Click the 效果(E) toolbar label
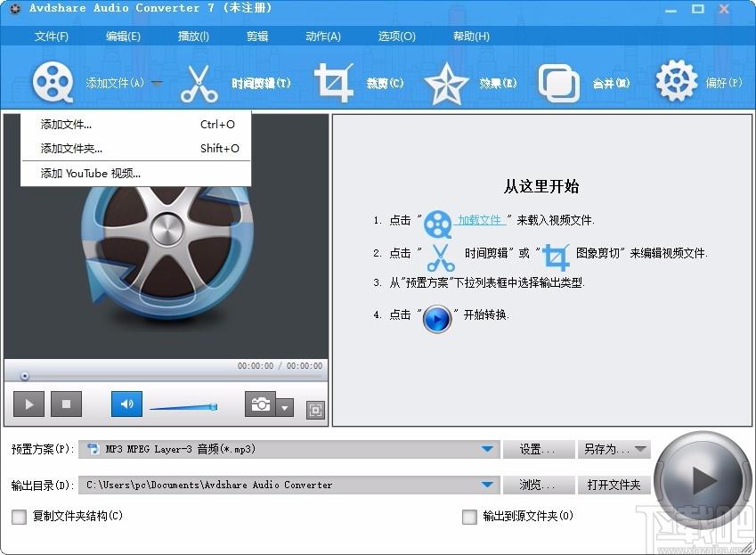Viewport: 756px width, 555px height. tap(498, 84)
